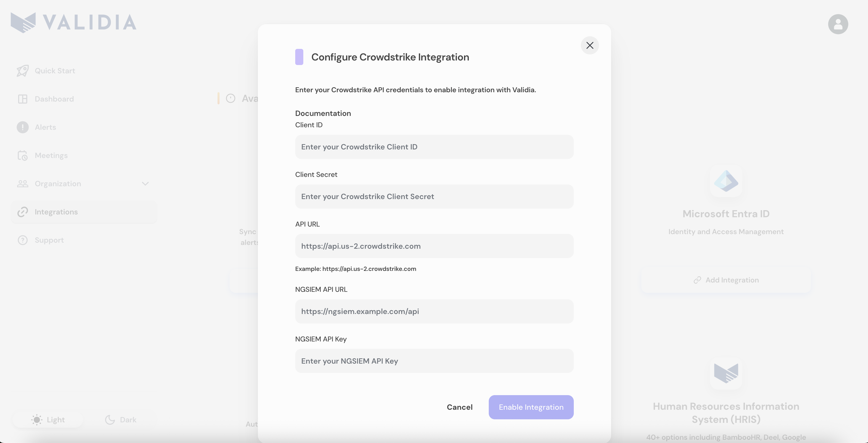Close the Configure Crowdstrike dialog
Image resolution: width=868 pixels, height=443 pixels.
pos(589,45)
